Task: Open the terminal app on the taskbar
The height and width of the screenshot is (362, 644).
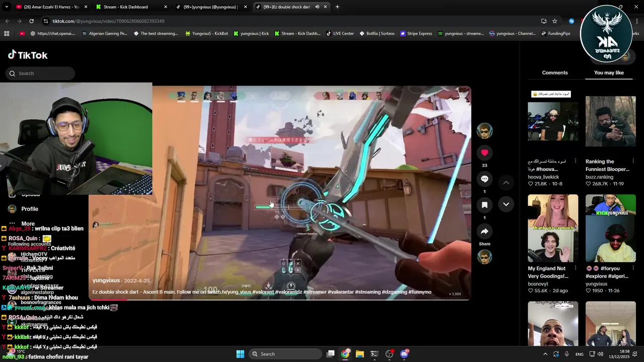Action: (x=374, y=354)
